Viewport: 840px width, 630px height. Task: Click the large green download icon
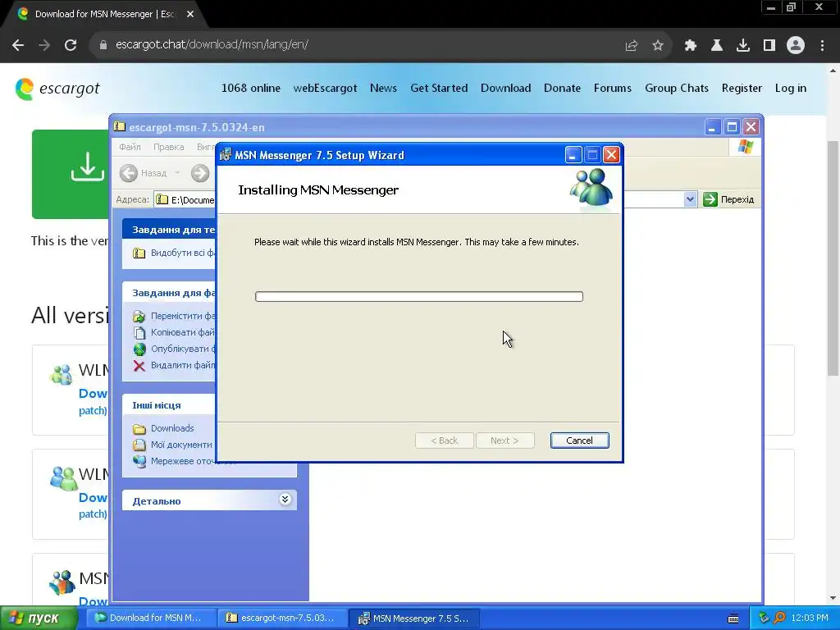click(x=87, y=167)
